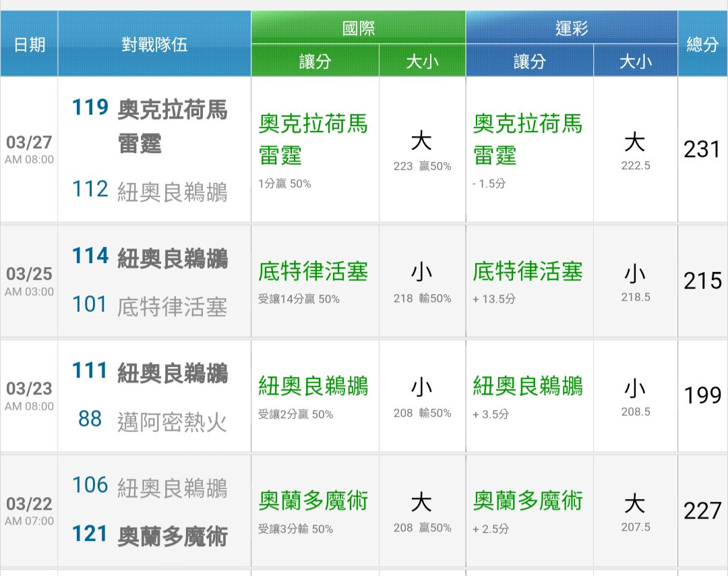The height and width of the screenshot is (576, 728).
Task: Click the '+ 3.5分' spread value
Action: (491, 414)
